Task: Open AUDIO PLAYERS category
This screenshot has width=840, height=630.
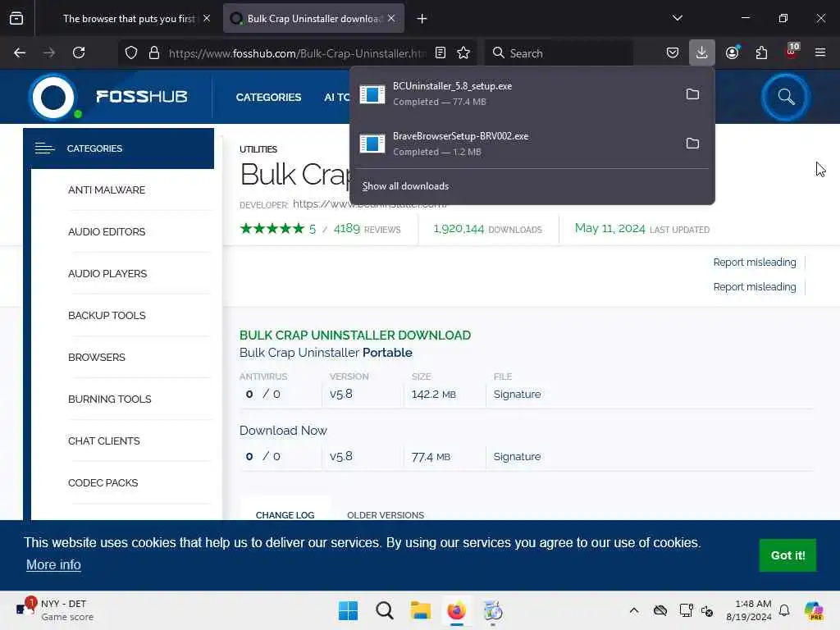Action: coord(107,274)
